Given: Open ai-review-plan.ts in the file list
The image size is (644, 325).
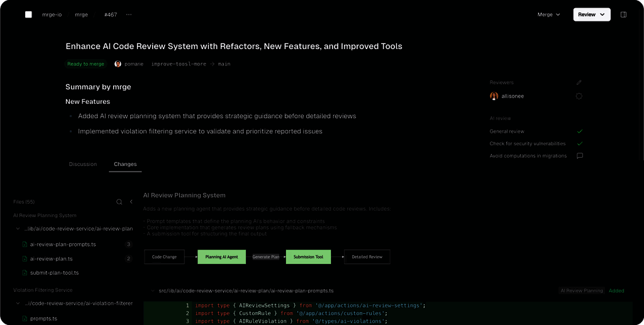Looking at the screenshot, I should tap(51, 258).
